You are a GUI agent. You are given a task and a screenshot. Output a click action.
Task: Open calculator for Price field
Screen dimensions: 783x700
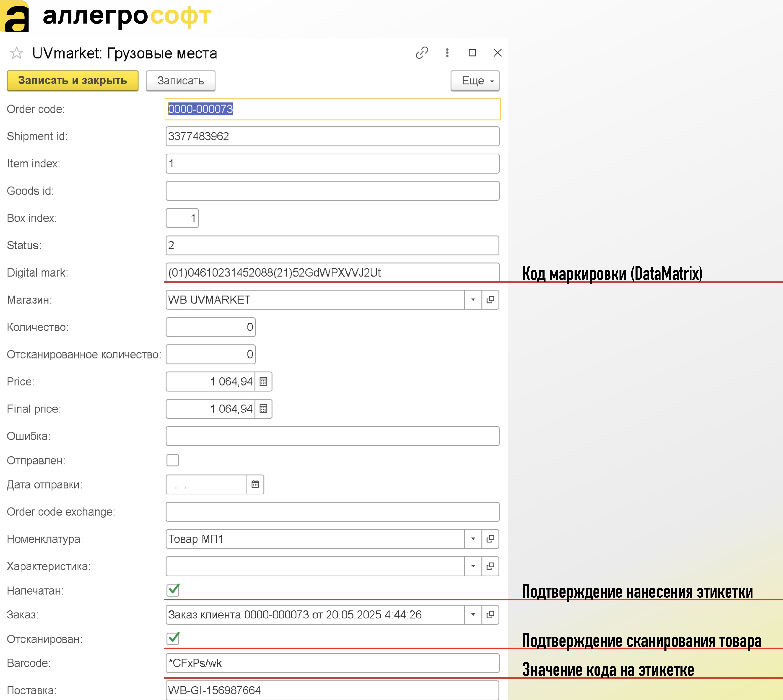[x=263, y=382]
